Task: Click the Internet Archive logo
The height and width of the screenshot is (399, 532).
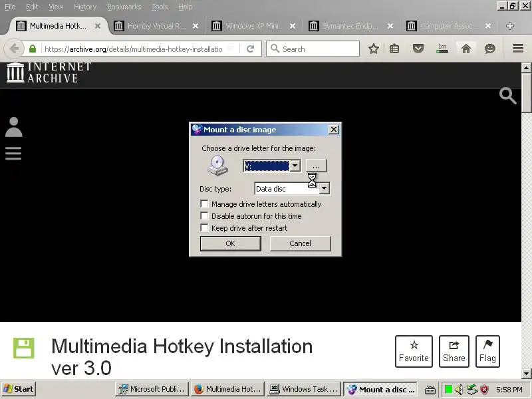Action: tap(49, 72)
